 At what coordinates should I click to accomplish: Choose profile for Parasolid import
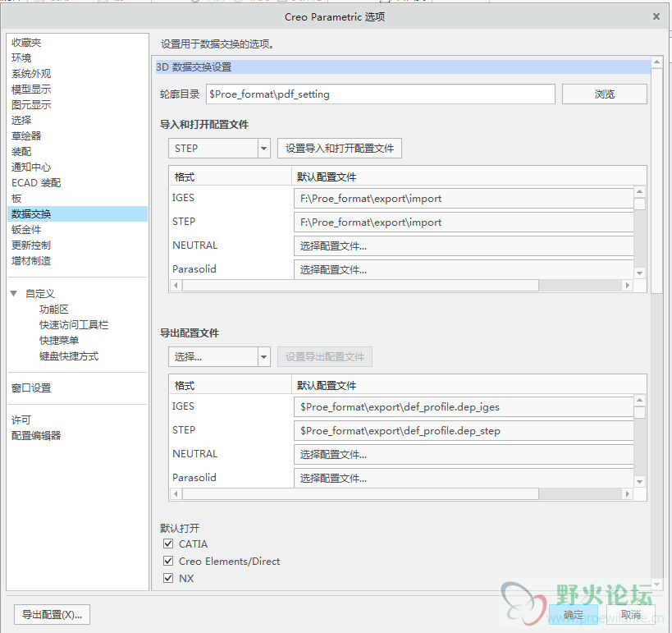point(464,270)
